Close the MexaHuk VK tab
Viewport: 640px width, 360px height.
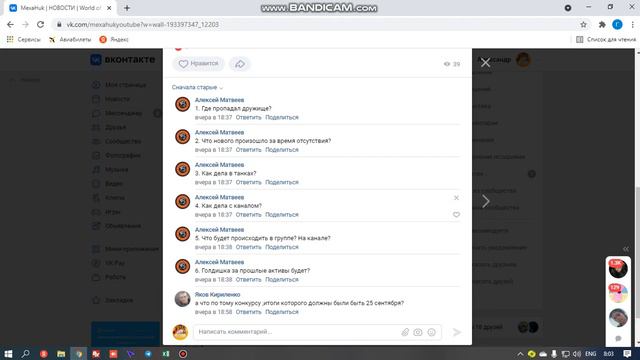point(109,8)
